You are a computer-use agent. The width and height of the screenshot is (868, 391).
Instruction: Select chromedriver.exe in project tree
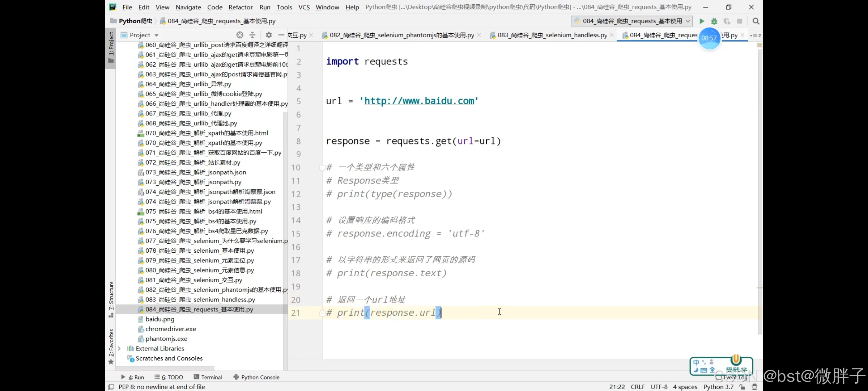(x=171, y=329)
